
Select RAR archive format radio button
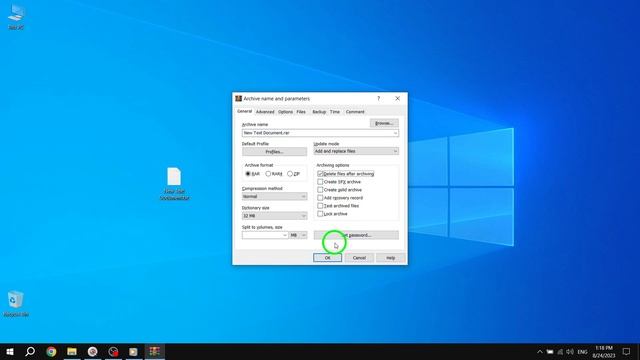248,174
